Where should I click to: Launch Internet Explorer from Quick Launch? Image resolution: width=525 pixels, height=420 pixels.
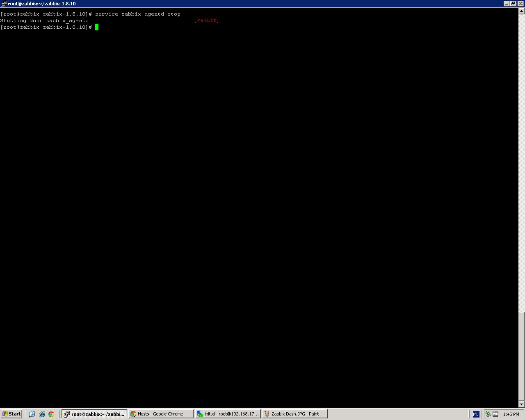click(42, 414)
